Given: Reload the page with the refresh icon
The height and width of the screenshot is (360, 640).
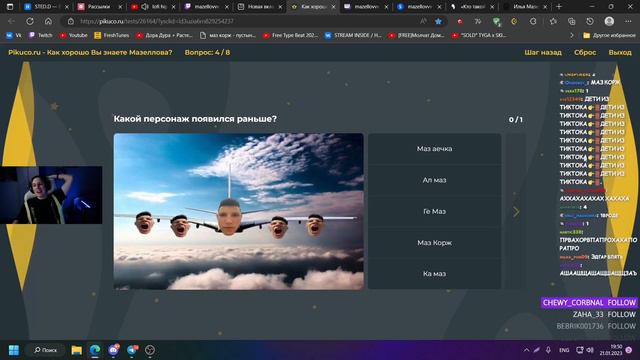Looking at the screenshot, I should click(x=30, y=21).
